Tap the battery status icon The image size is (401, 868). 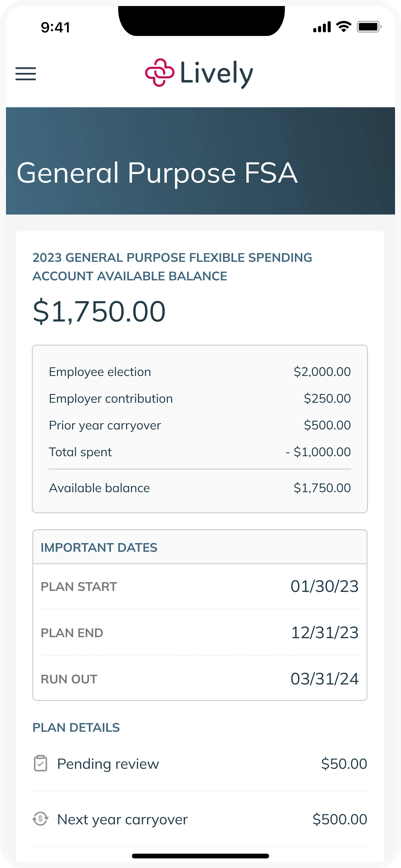[x=369, y=27]
